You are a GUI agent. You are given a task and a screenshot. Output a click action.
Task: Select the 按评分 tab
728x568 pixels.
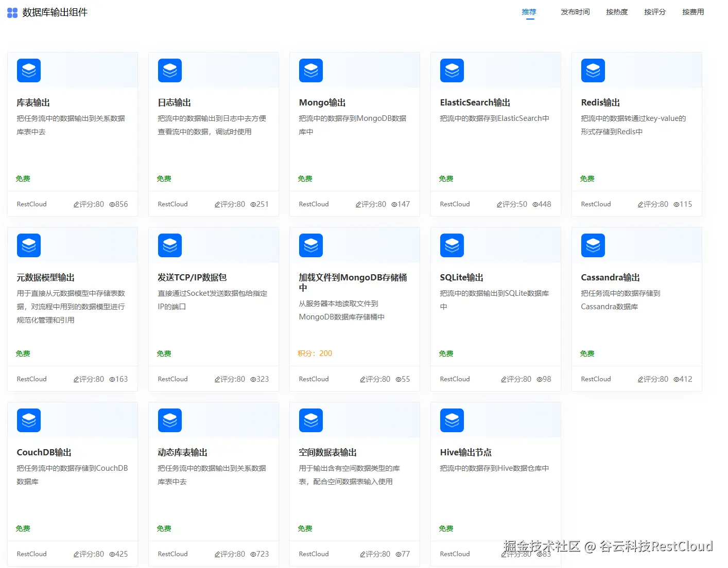654,12
